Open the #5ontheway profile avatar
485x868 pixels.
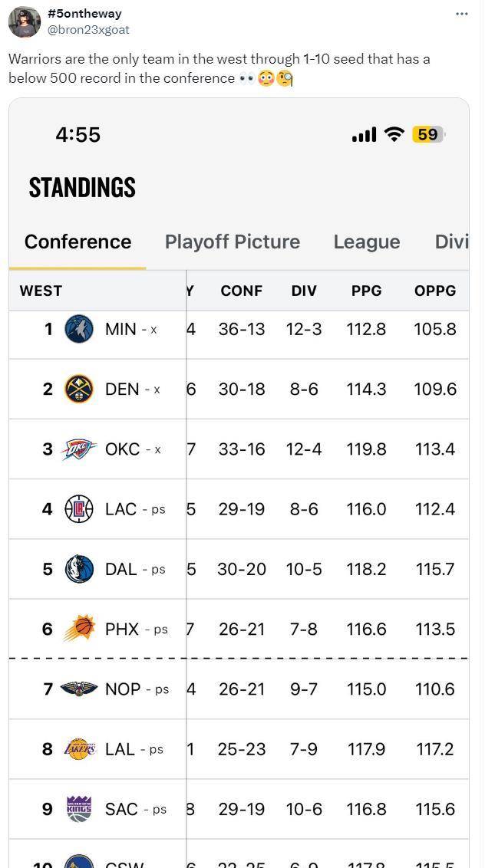25,21
